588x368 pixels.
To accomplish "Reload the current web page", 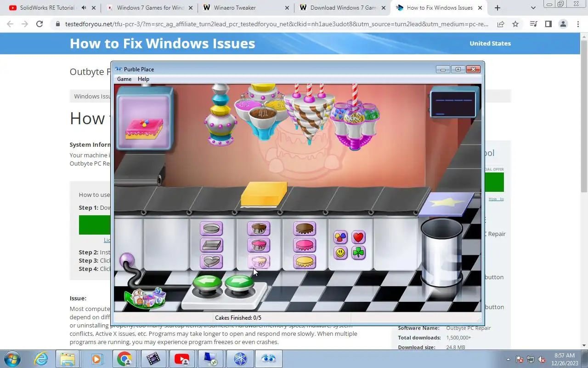I will (40, 24).
